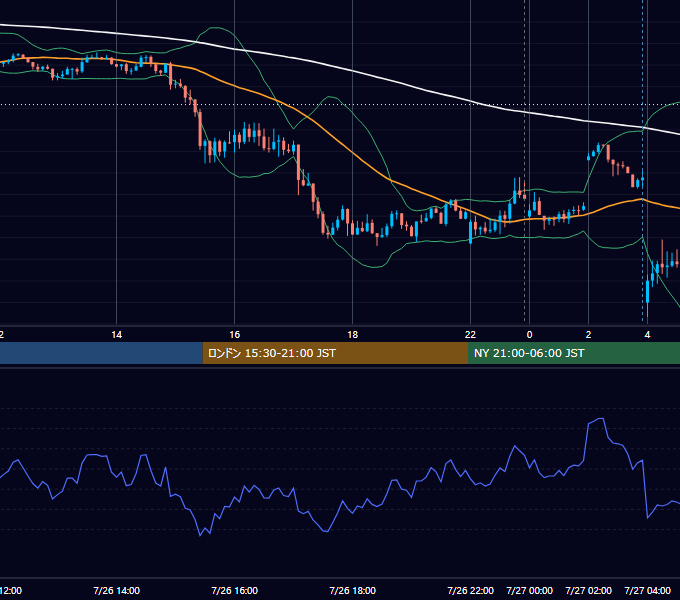Click the hour 22 axis label
Image resolution: width=680 pixels, height=600 pixels.
point(471,335)
